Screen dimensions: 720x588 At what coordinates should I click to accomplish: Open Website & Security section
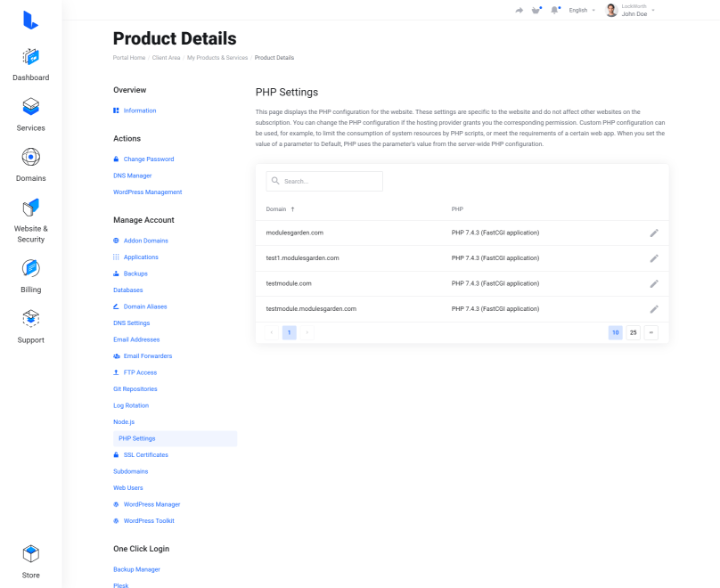click(x=31, y=221)
